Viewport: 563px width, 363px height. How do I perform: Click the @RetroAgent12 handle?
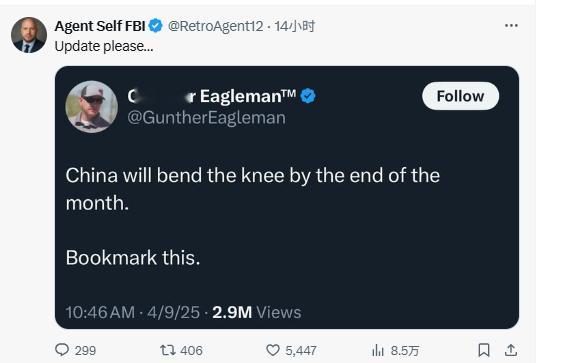tap(215, 26)
